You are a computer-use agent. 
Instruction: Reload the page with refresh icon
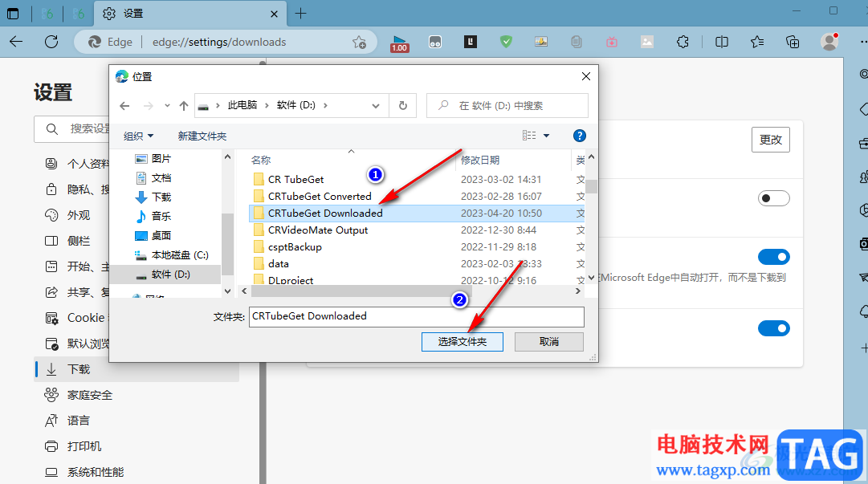coord(51,42)
